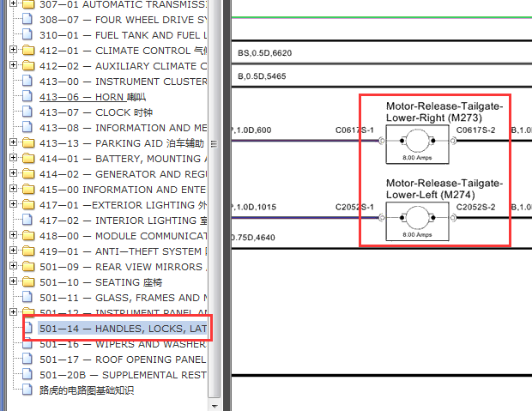Expand the 418-00 Module Communication folder

[13, 235]
